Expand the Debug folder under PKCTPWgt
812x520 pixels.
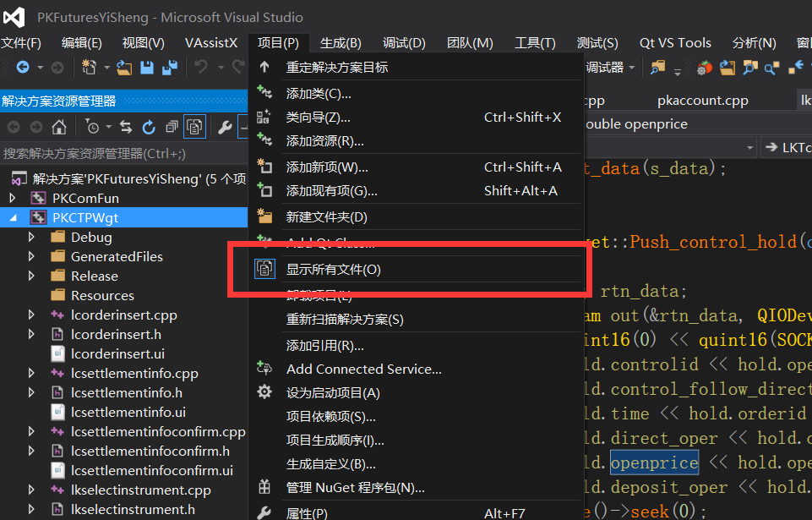pos(32,237)
